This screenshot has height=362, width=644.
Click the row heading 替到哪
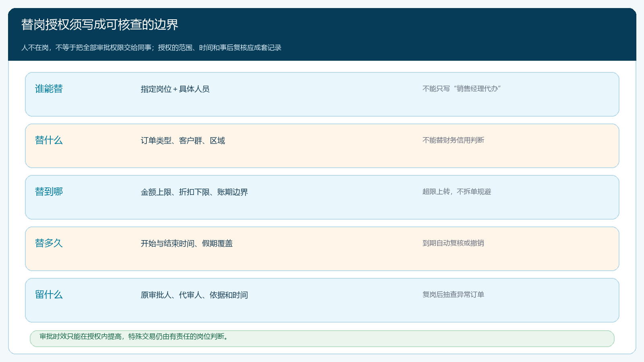pos(49,192)
